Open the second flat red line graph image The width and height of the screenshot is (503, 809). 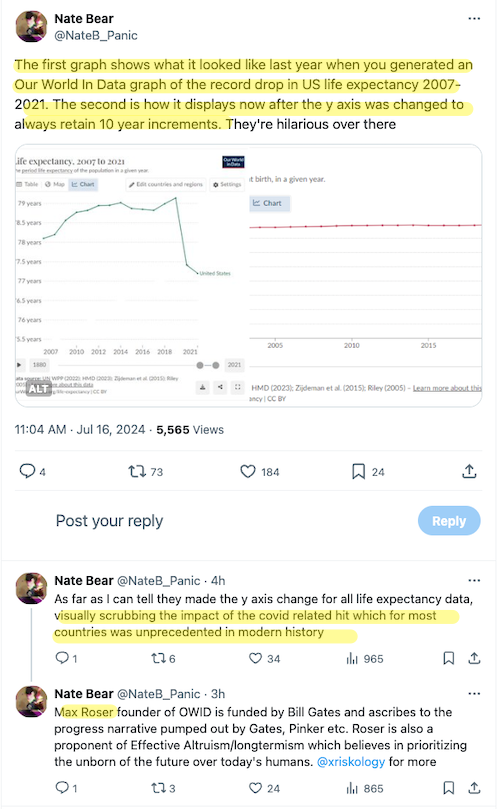click(365, 276)
